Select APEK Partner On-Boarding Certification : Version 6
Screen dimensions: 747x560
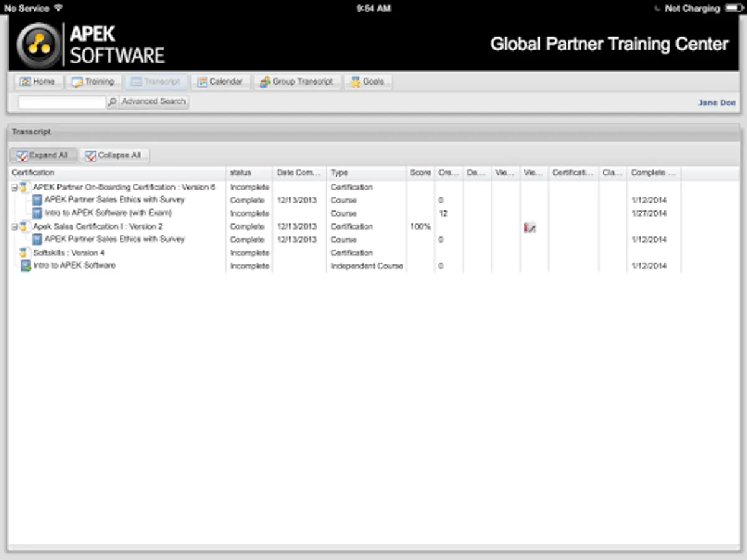[x=124, y=187]
